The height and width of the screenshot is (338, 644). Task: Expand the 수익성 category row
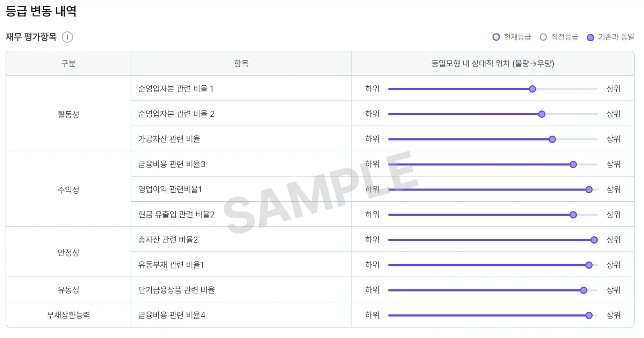pyautogui.click(x=68, y=189)
